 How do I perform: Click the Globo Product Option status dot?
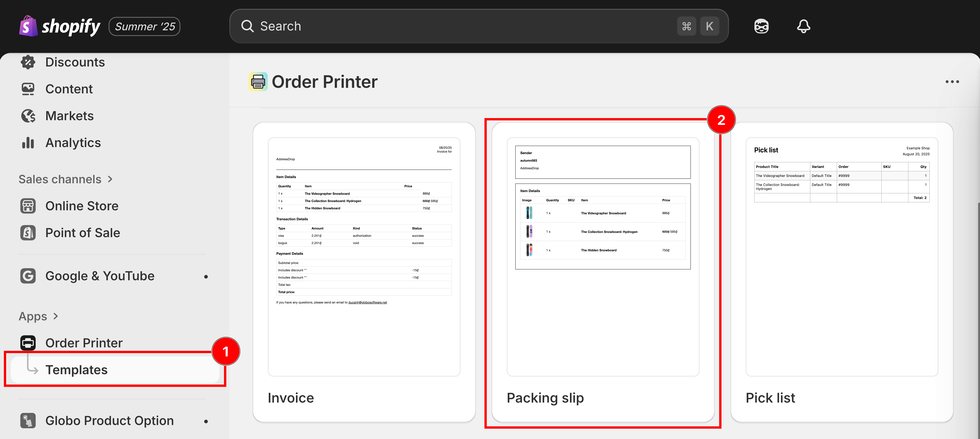coord(206,421)
